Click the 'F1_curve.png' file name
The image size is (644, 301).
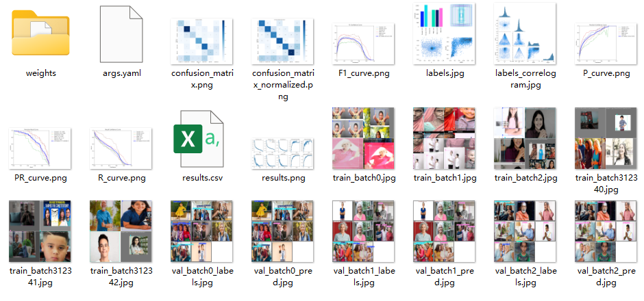[363, 74]
